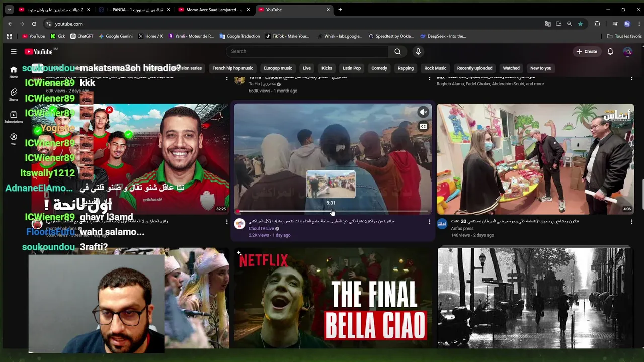644x362 pixels.
Task: Open the translate page icon
Action: coord(548,24)
